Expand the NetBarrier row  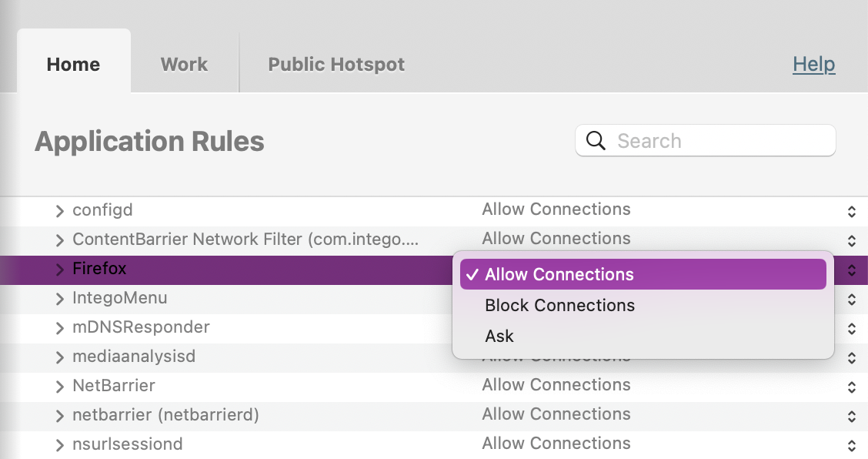[x=60, y=387]
